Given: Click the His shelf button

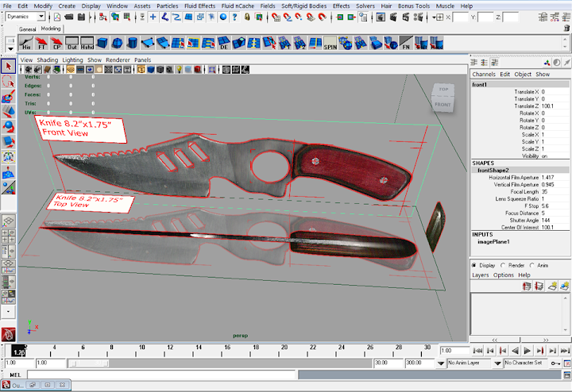Looking at the screenshot, I should pos(26,44).
